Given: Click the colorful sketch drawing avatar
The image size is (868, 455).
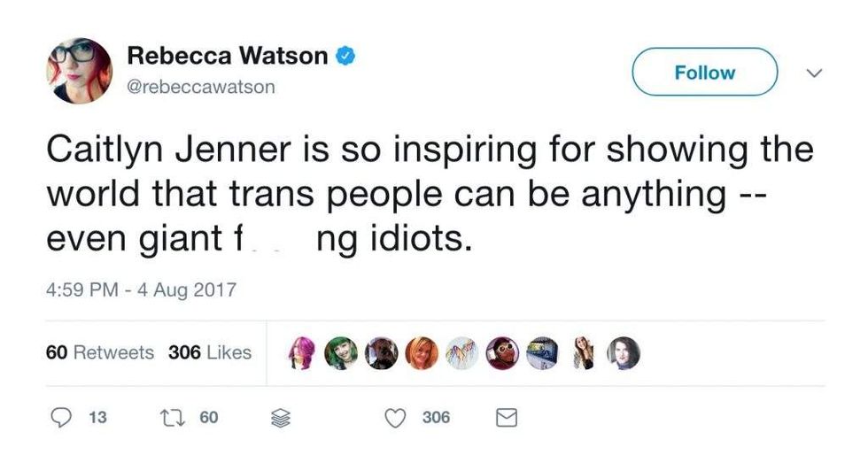Looking at the screenshot, I should [461, 352].
